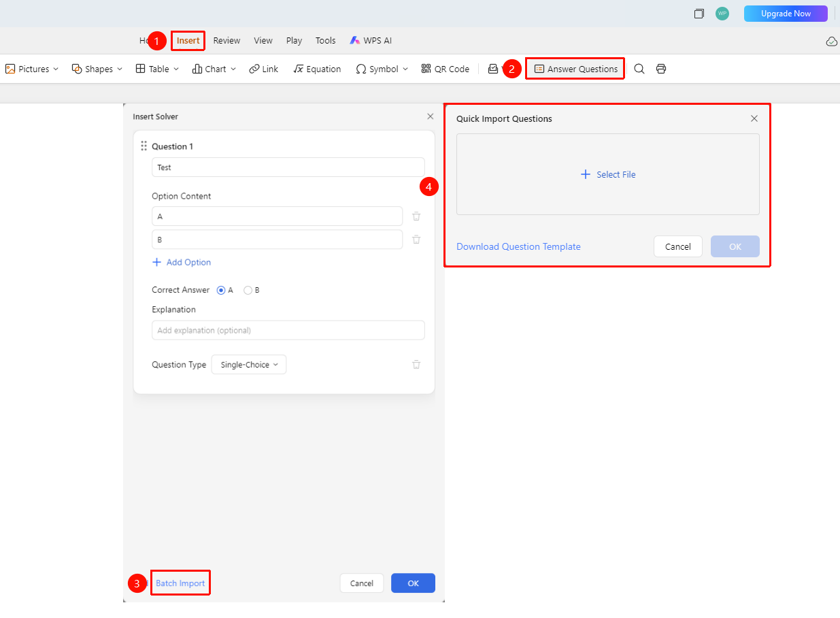
Task: Select correct answer A radio button
Action: [x=221, y=290]
